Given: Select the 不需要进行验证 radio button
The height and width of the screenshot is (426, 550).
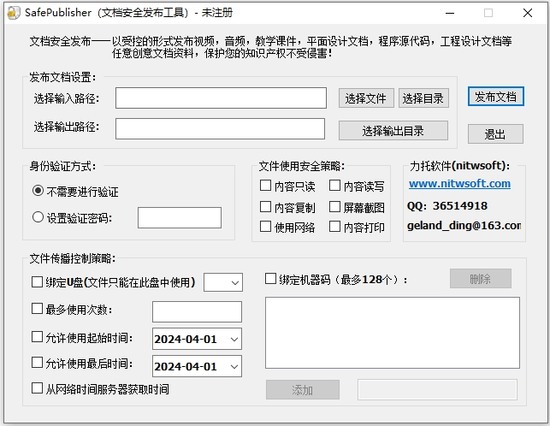Looking at the screenshot, I should [38, 191].
